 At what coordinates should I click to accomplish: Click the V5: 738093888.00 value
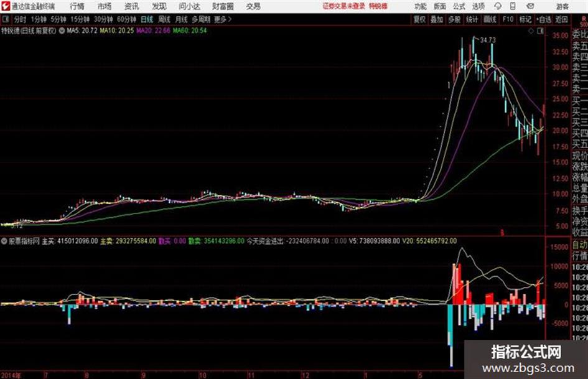tap(374, 241)
